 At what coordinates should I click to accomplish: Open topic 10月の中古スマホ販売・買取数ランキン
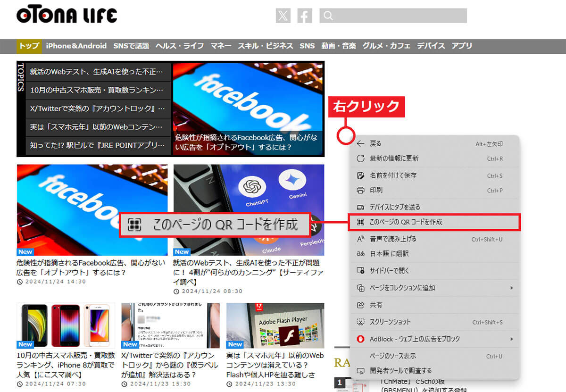pyautogui.click(x=98, y=90)
